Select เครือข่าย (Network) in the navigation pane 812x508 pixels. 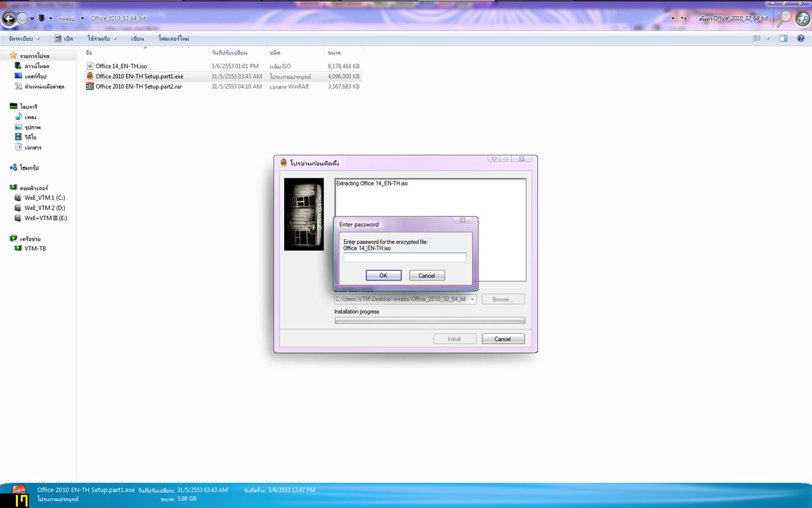click(x=30, y=239)
